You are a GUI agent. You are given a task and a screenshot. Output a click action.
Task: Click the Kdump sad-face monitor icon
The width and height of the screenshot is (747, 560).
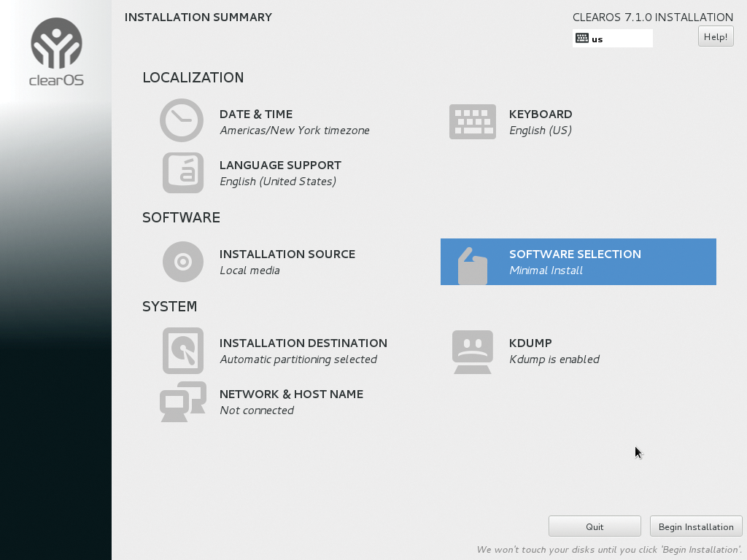pos(473,351)
